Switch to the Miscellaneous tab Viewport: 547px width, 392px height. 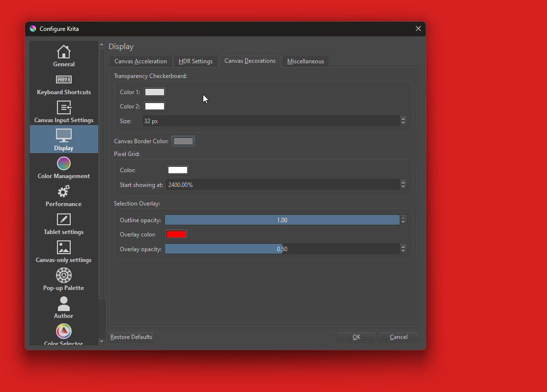click(x=305, y=61)
